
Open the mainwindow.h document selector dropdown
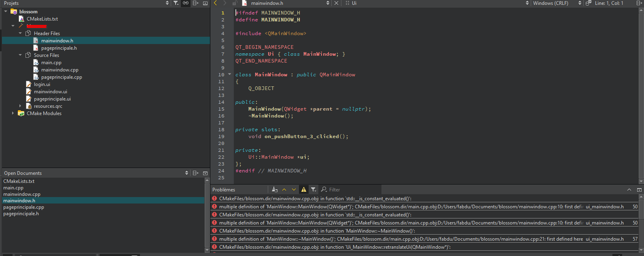pyautogui.click(x=328, y=3)
